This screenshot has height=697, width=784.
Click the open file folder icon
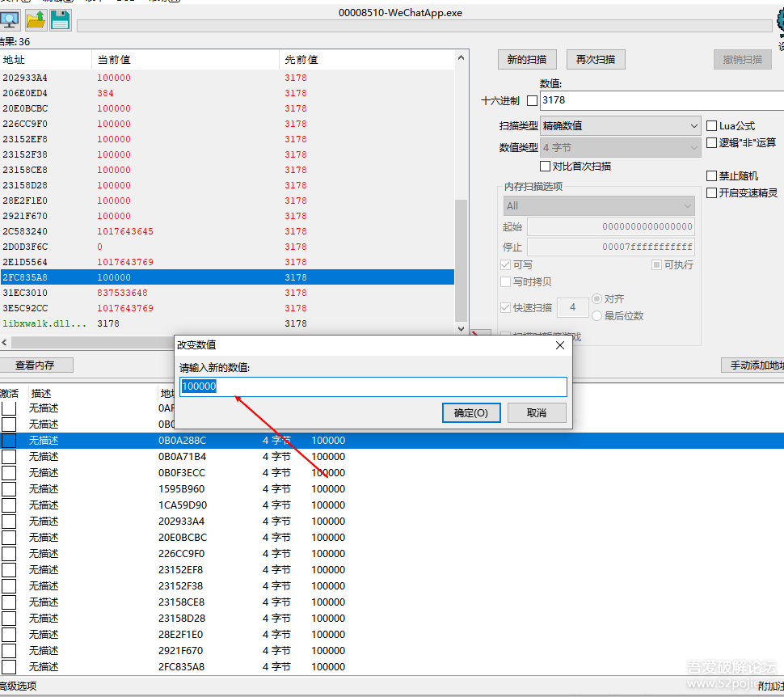tap(36, 20)
